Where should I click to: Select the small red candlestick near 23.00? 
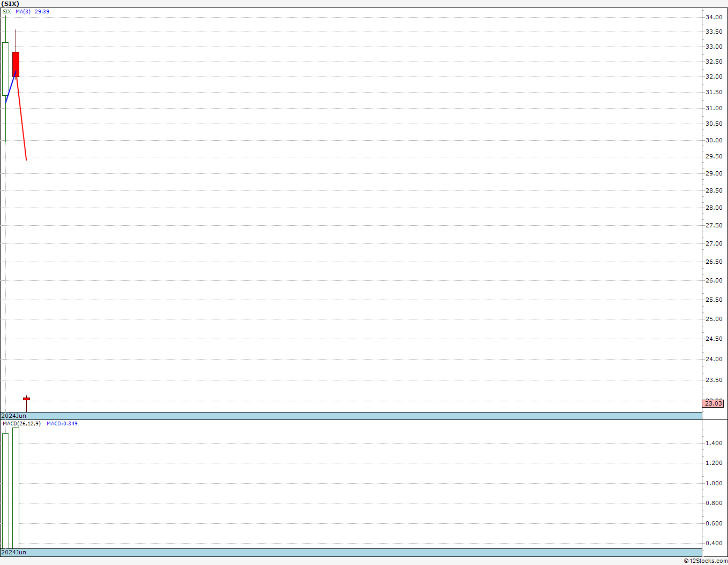(26, 399)
